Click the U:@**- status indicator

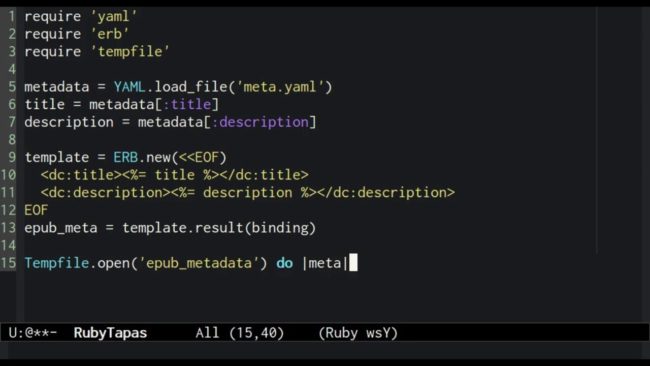tap(33, 333)
